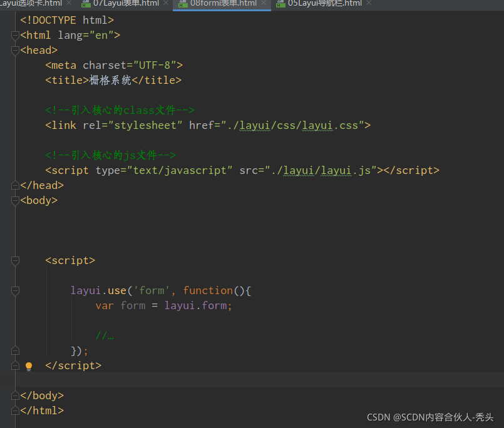Click the "text/javascript" type value
The width and height of the screenshot is (504, 428).
(x=180, y=170)
